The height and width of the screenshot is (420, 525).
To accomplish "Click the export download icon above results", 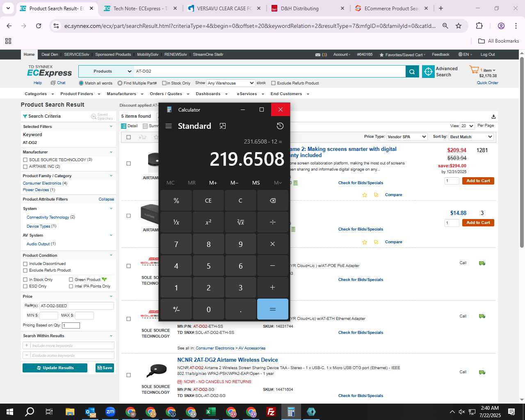I will click(x=493, y=116).
